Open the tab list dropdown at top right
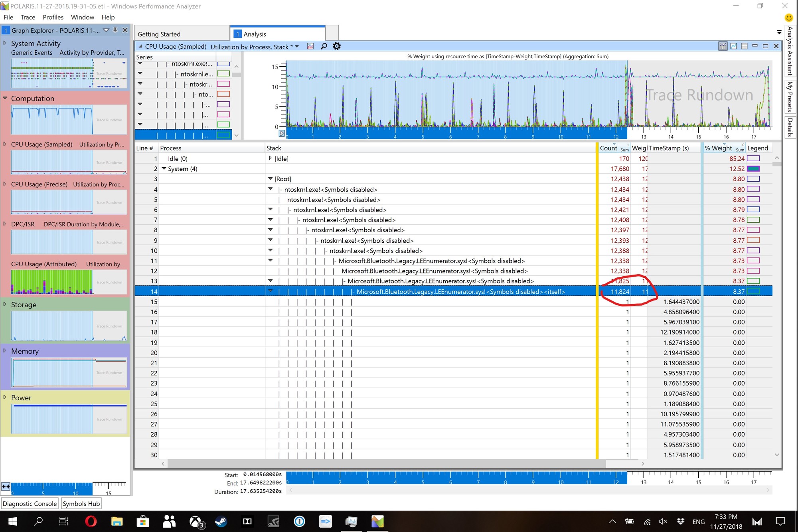The height and width of the screenshot is (532, 798). click(x=779, y=32)
